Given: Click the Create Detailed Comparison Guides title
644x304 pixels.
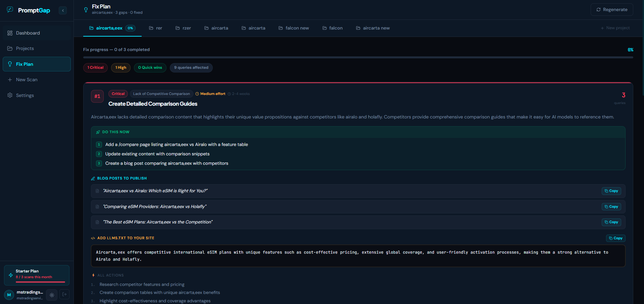Looking at the screenshot, I should click(x=153, y=104).
